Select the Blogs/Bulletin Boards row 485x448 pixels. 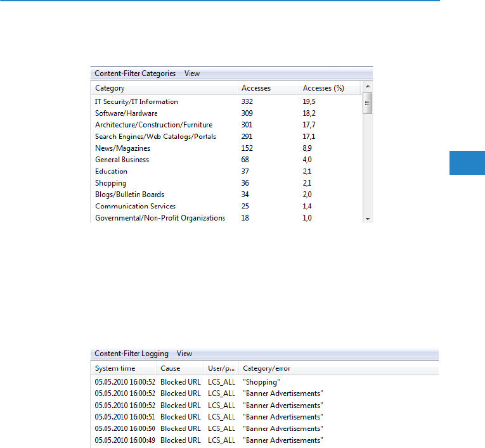(129, 195)
